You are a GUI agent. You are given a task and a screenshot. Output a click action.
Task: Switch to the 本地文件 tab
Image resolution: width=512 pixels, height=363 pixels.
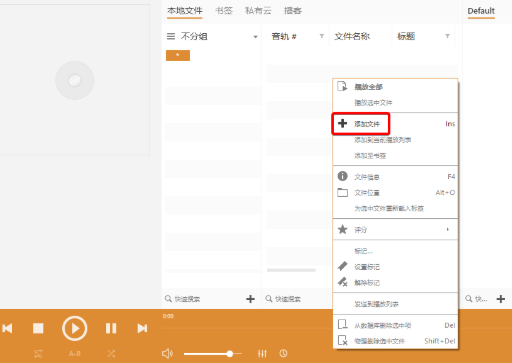click(185, 11)
